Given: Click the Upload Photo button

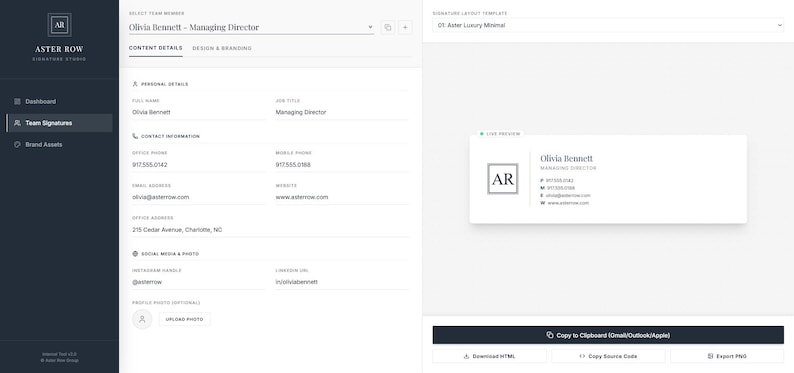Looking at the screenshot, I should (184, 319).
